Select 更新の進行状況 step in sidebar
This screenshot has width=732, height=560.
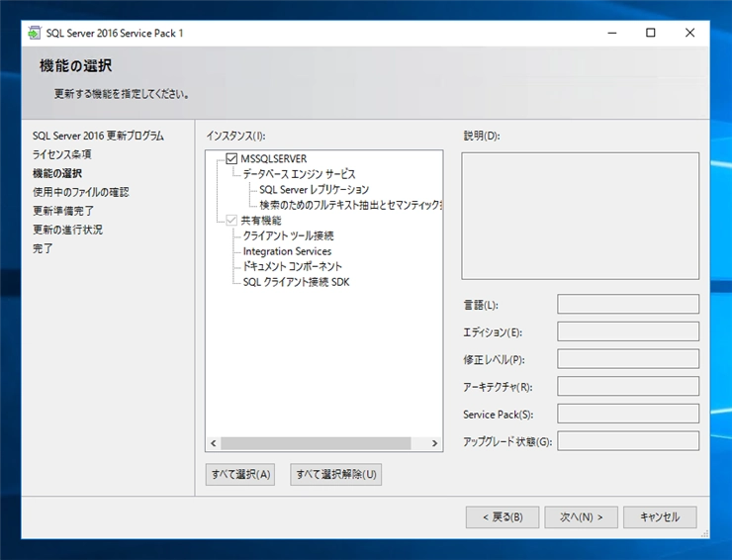pos(67,230)
